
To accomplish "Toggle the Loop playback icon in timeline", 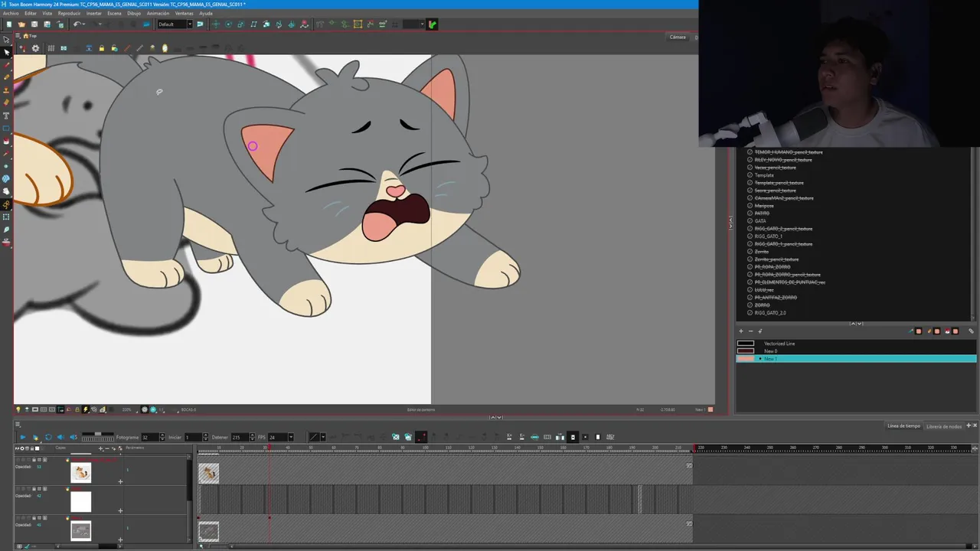I will (48, 437).
